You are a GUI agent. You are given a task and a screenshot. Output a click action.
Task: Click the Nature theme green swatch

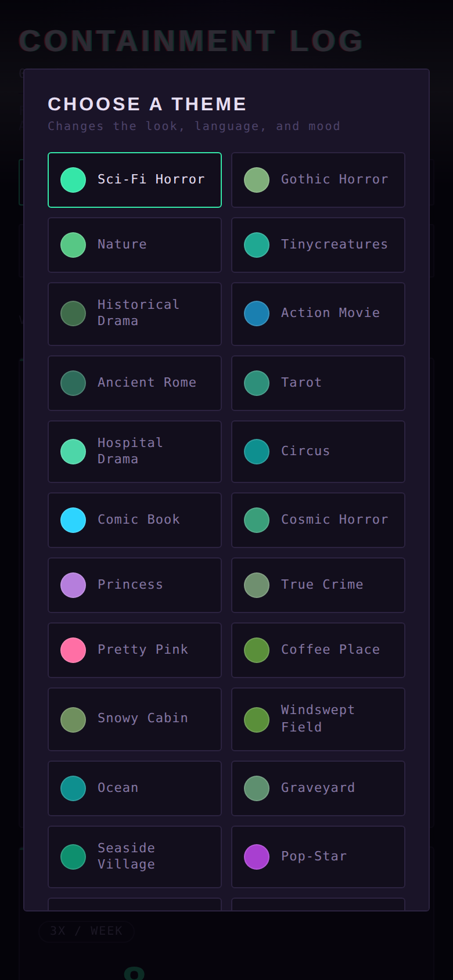tap(73, 245)
